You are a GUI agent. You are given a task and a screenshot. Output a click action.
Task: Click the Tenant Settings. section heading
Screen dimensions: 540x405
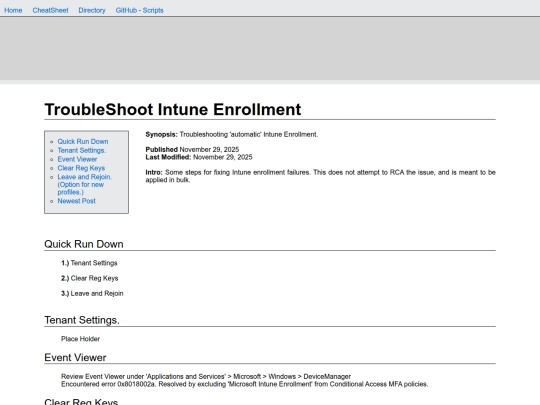[x=82, y=320]
